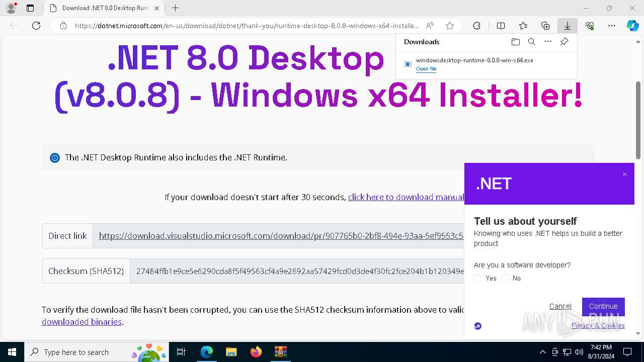Toggle the Downloads toolbar button

(568, 26)
